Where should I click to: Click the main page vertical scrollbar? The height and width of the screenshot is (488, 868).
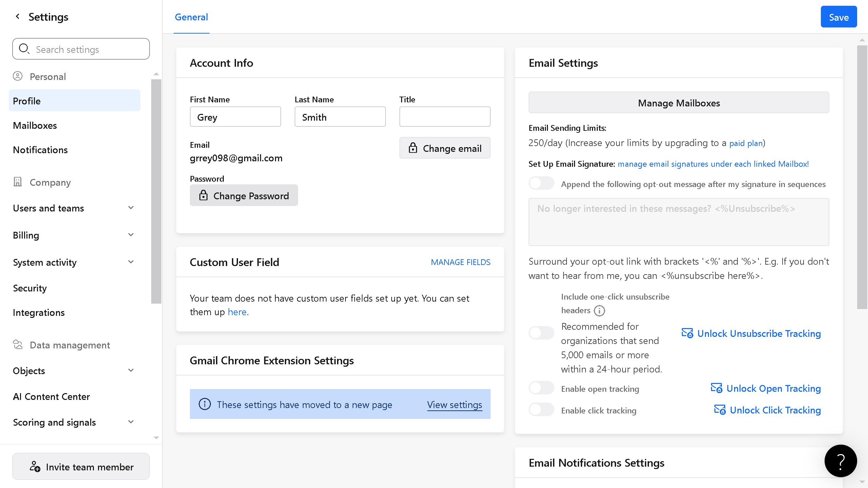pyautogui.click(x=862, y=176)
